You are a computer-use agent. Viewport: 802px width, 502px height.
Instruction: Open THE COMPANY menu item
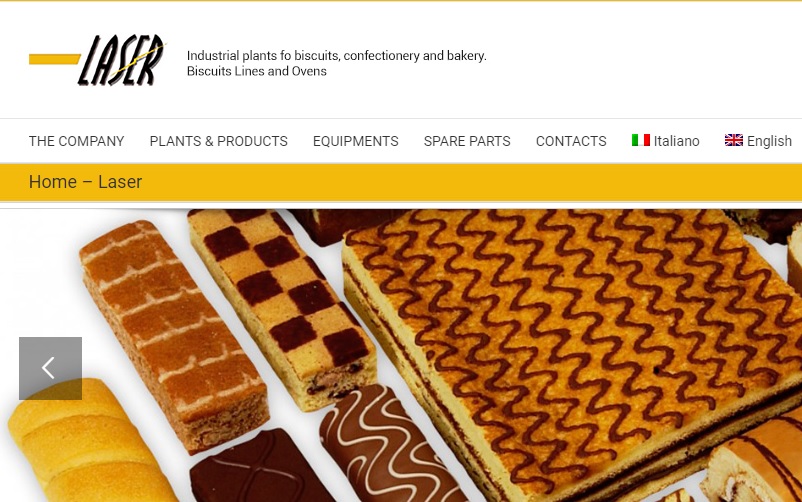coord(77,141)
